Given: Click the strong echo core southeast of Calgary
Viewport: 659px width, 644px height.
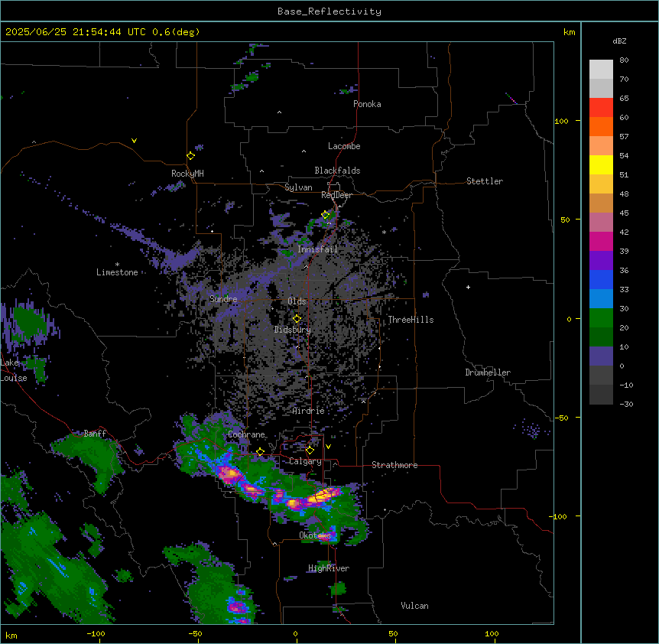Looking at the screenshot, I should [x=322, y=496].
